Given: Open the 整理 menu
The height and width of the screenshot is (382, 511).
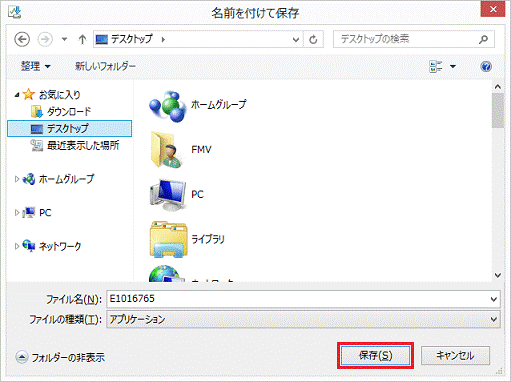Looking at the screenshot, I should point(36,66).
